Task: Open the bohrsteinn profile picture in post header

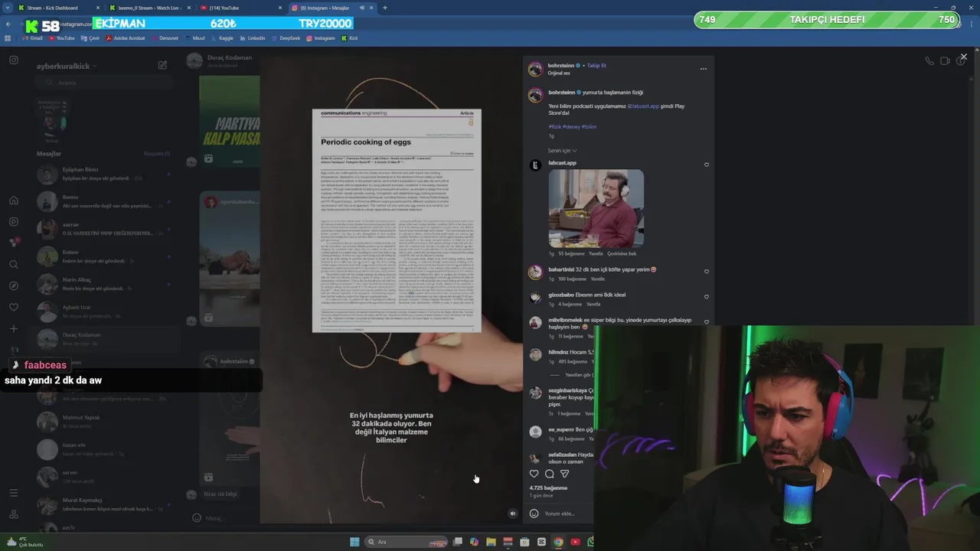Action: (x=535, y=69)
